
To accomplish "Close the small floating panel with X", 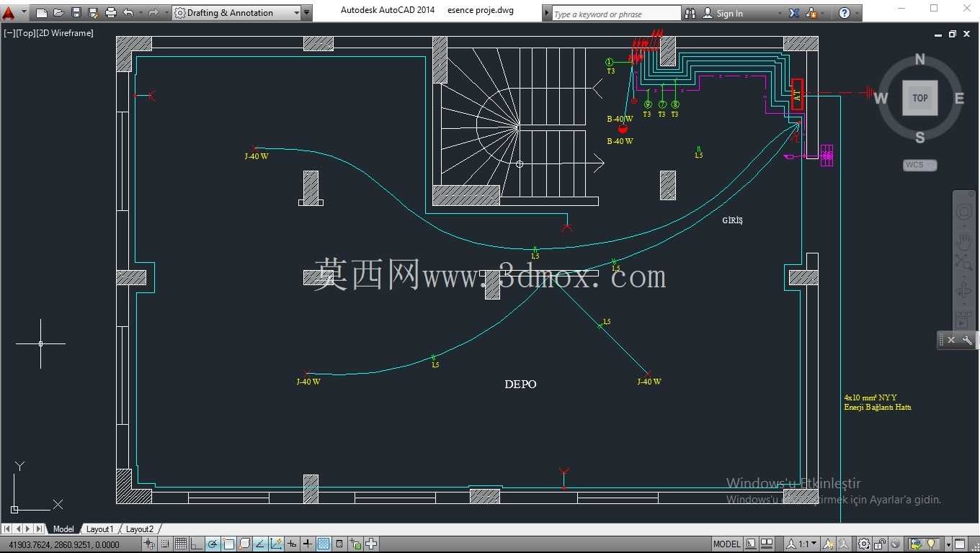I will pyautogui.click(x=951, y=340).
